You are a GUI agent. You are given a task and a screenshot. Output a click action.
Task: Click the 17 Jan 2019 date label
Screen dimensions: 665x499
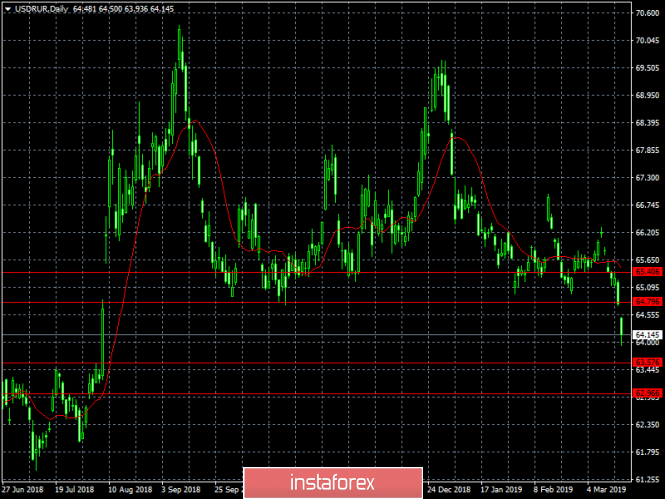[501, 490]
